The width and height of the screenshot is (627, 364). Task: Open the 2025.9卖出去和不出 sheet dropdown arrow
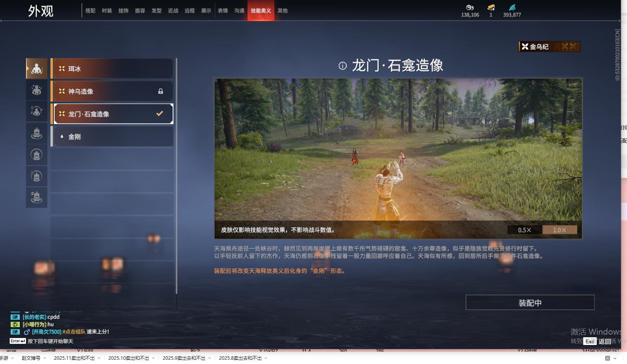210,358
